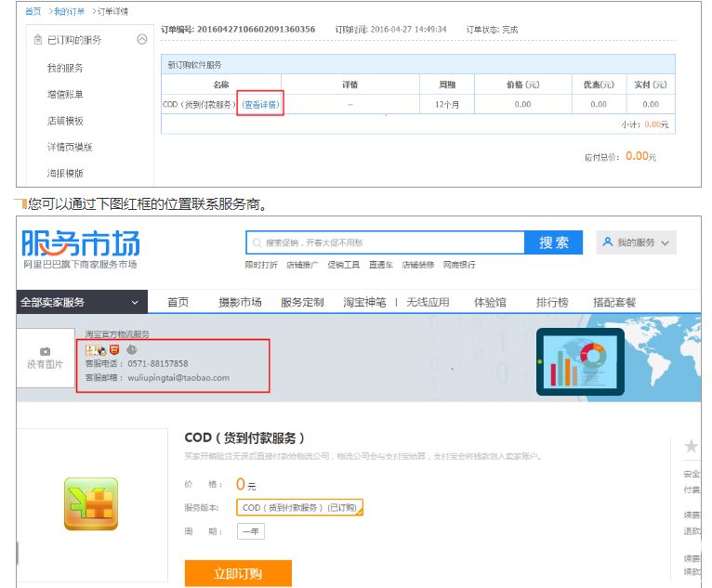Click the 12个月 period cell
This screenshot has width=712, height=588.
[447, 104]
